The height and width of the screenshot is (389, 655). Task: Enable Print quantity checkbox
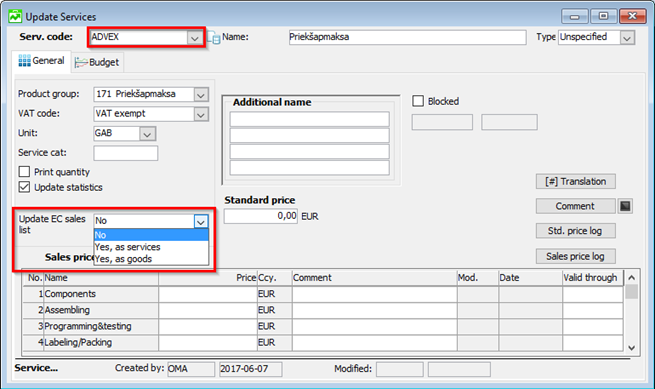click(x=24, y=172)
